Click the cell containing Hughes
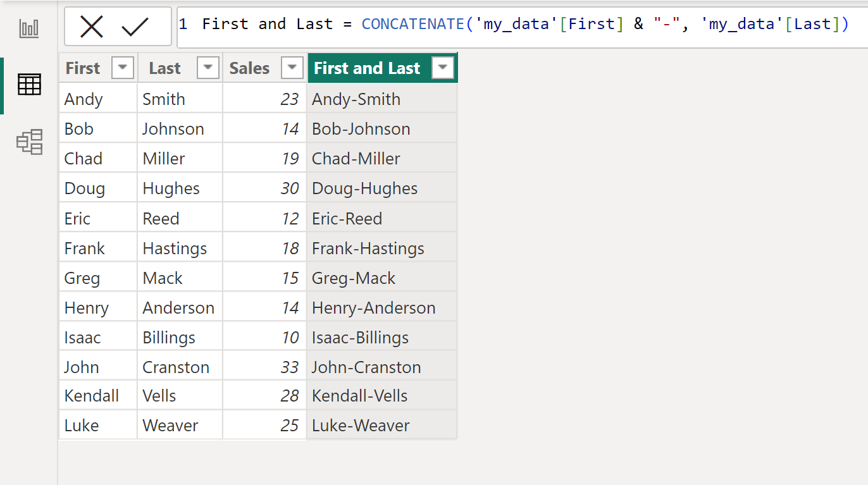The image size is (868, 485). [x=180, y=188]
